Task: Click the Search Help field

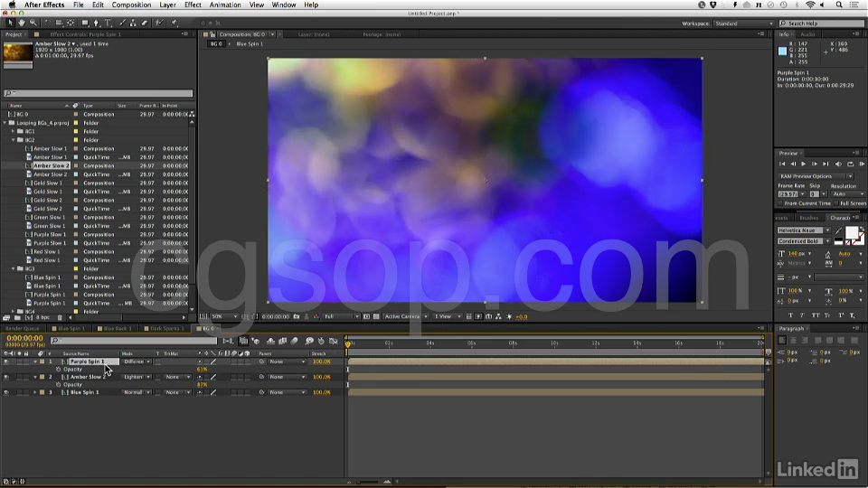Action: click(x=822, y=23)
